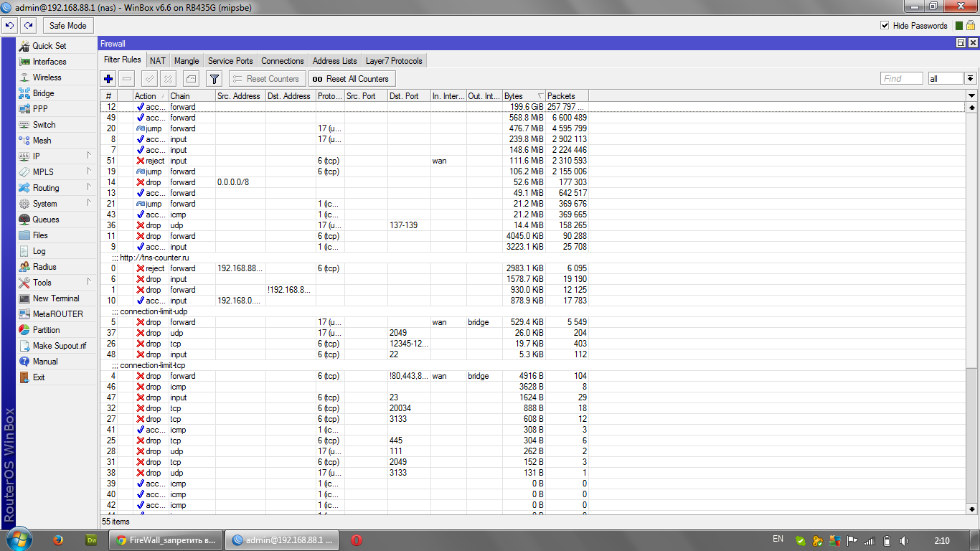Add a new firewall rule with plus icon
Screen dimensions: 980x551
(x=109, y=79)
